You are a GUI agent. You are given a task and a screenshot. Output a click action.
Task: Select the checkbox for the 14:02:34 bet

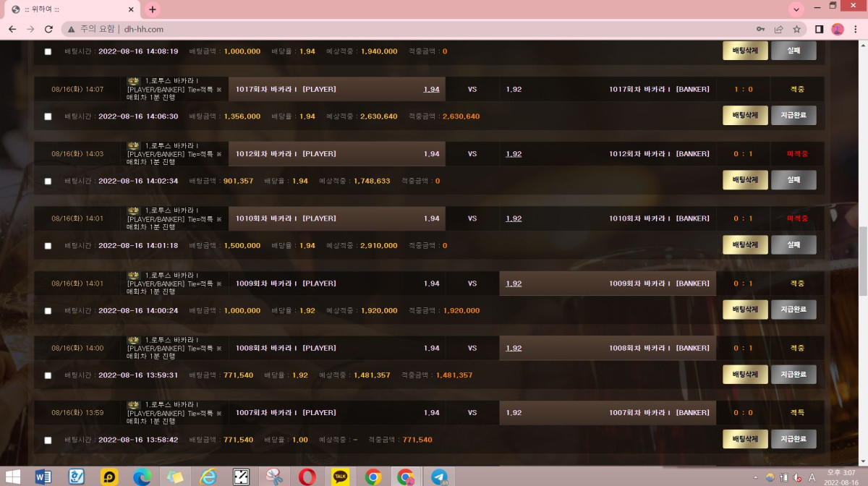coord(48,181)
